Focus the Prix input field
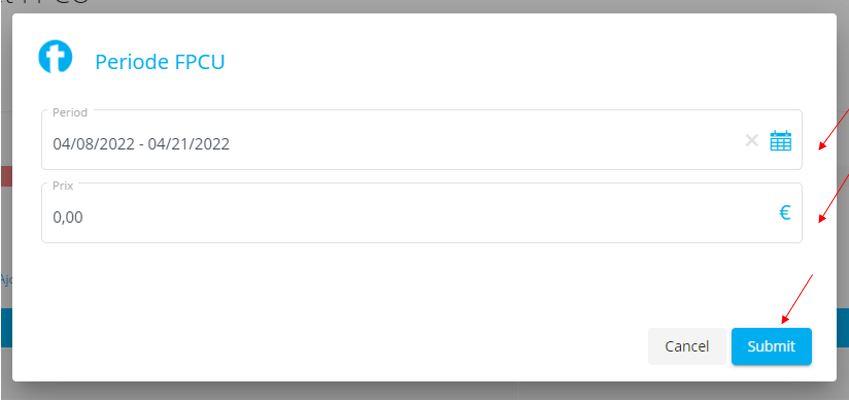The image size is (849, 401). pos(422,213)
